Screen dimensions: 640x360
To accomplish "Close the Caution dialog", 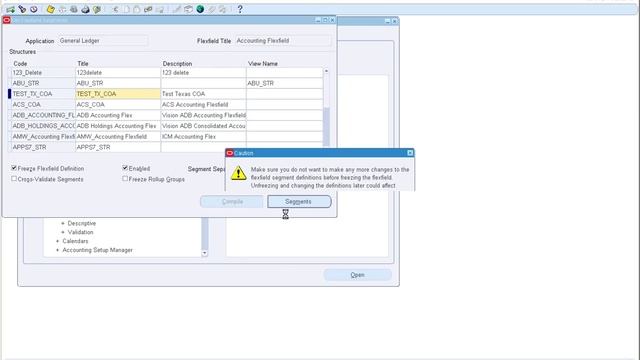I will coord(410,153).
